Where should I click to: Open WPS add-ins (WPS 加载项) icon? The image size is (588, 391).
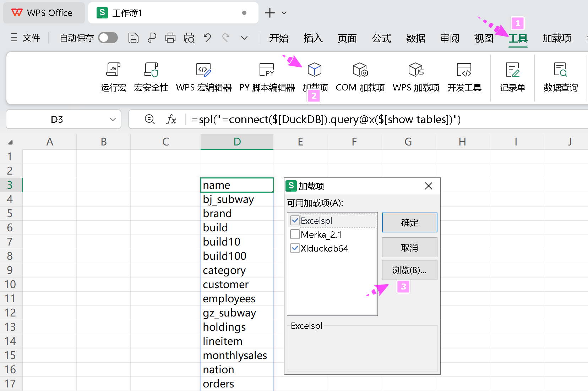(x=416, y=70)
